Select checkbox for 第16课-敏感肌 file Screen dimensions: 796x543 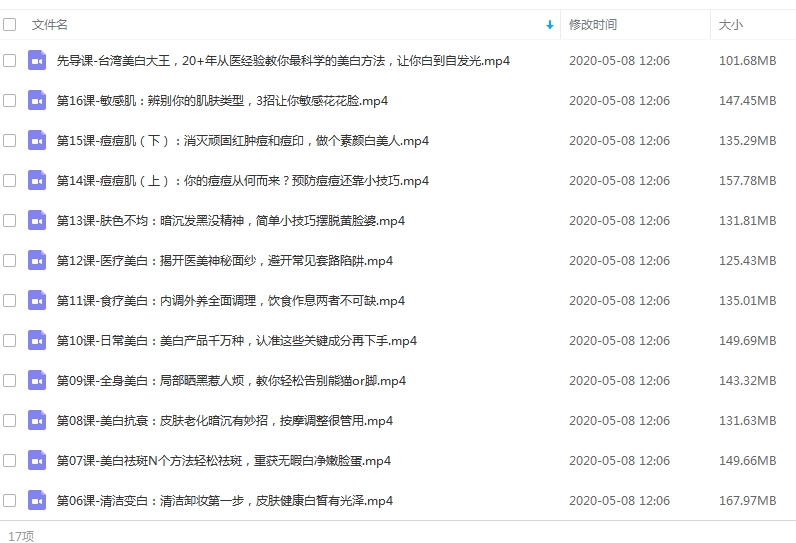click(x=10, y=100)
